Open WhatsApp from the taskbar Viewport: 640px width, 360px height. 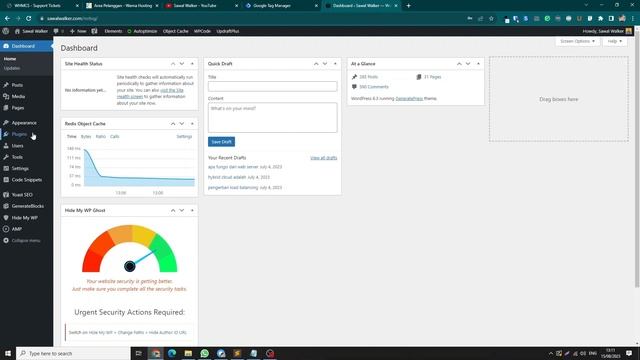pos(204,353)
